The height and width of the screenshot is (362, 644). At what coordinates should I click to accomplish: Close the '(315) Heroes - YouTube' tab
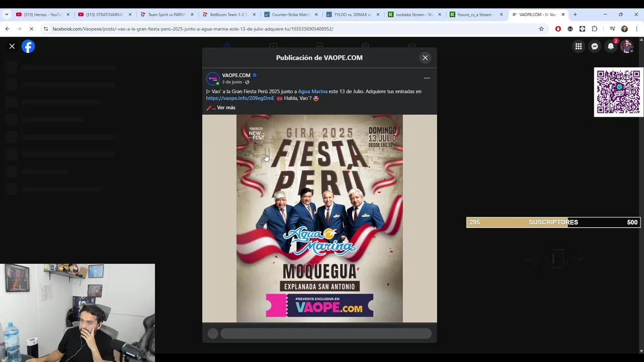[x=68, y=15]
